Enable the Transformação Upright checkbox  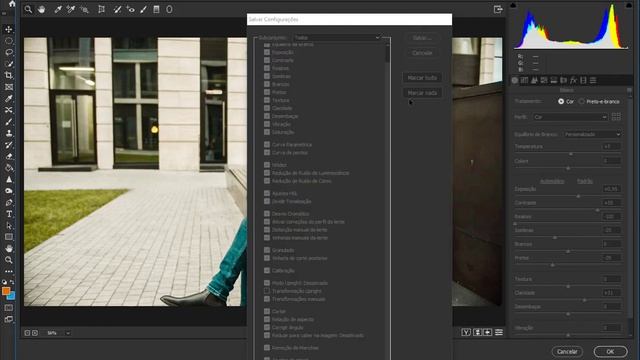[267, 291]
